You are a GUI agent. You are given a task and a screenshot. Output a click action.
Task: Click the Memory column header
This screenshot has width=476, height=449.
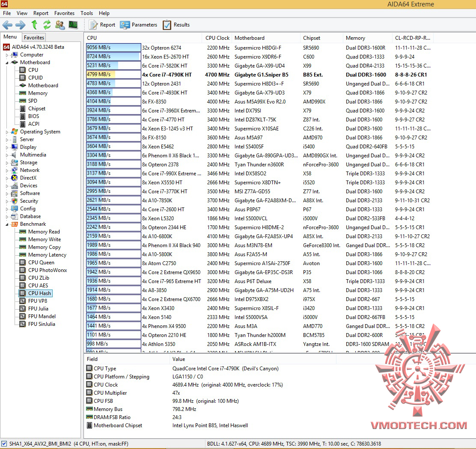pos(368,38)
